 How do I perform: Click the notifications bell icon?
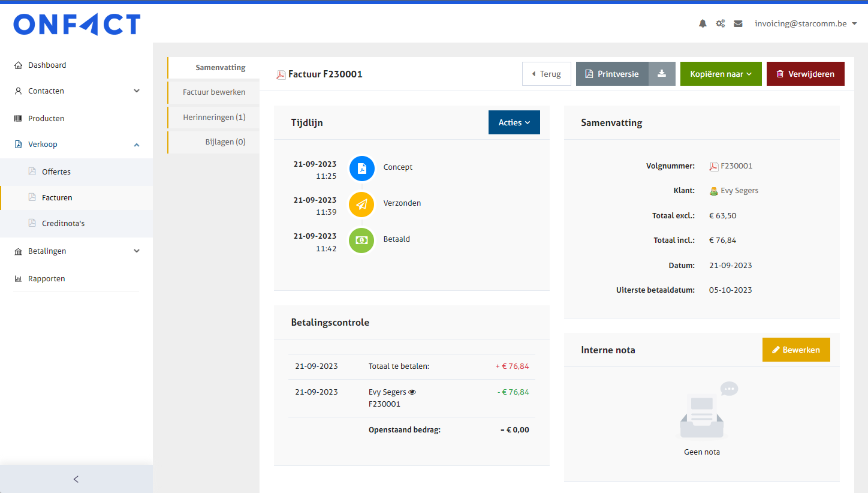(x=703, y=24)
